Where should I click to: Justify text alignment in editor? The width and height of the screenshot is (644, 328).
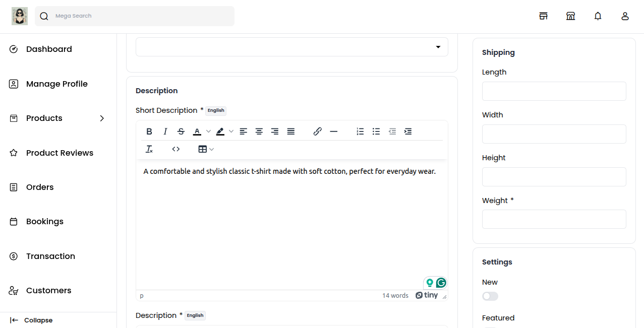pos(291,132)
